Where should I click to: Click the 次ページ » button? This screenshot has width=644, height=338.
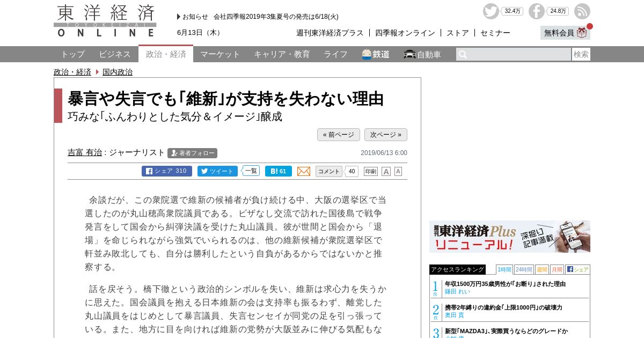point(386,135)
